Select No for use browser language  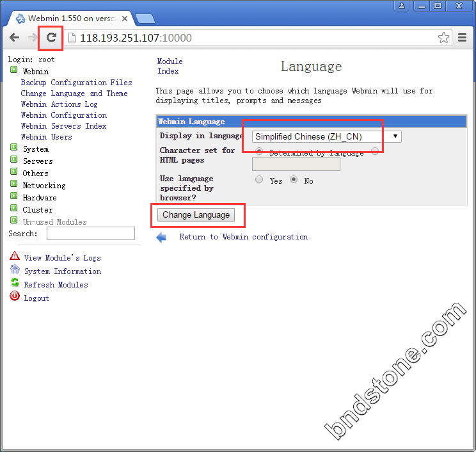(x=294, y=179)
